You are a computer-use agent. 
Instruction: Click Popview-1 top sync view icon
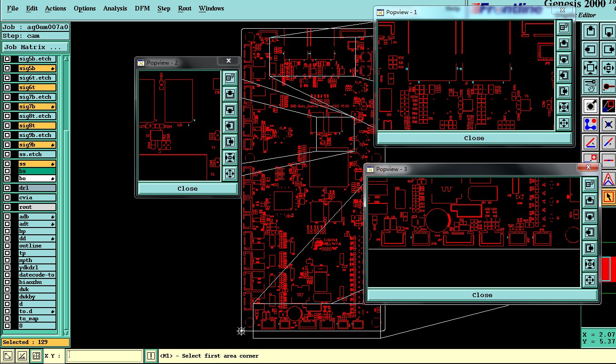click(x=564, y=27)
